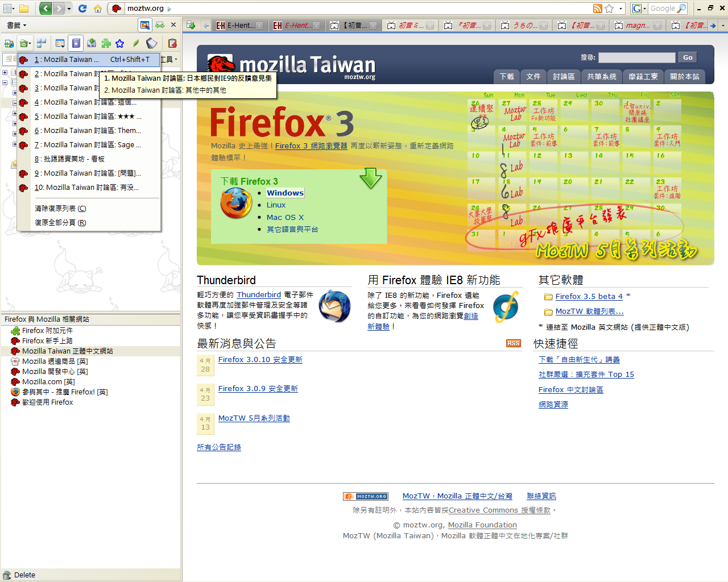Image resolution: width=728 pixels, height=582 pixels.
Task: Click the orange RSS badge beside news heading
Action: tap(513, 343)
